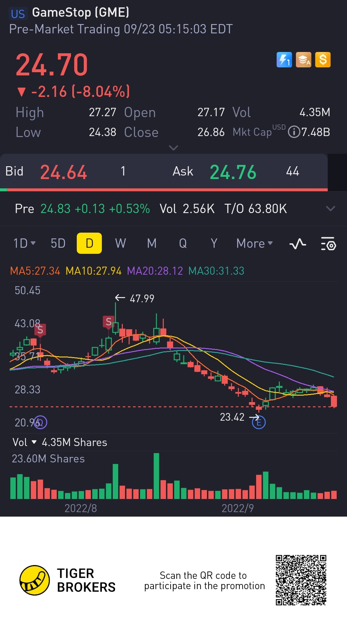
Task: Tap the 2022/9 date axis label
Action: click(x=238, y=508)
